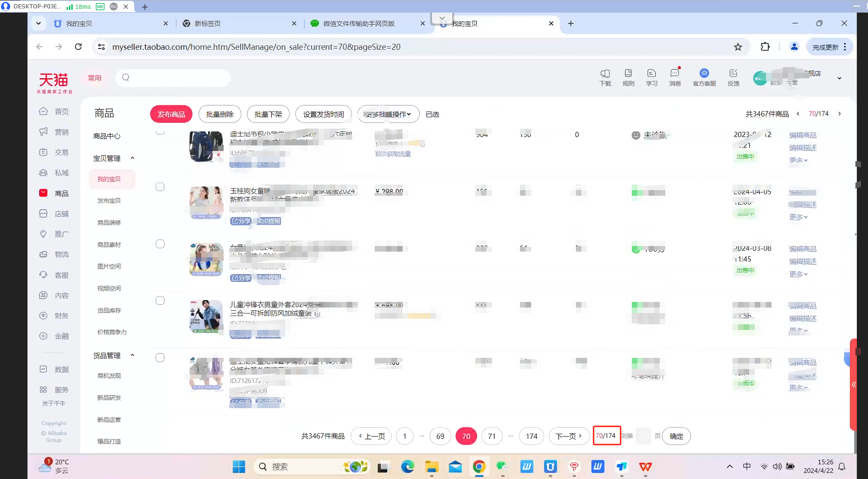
Task: Open 发布宝贝 in the sidebar menu
Action: point(109,200)
